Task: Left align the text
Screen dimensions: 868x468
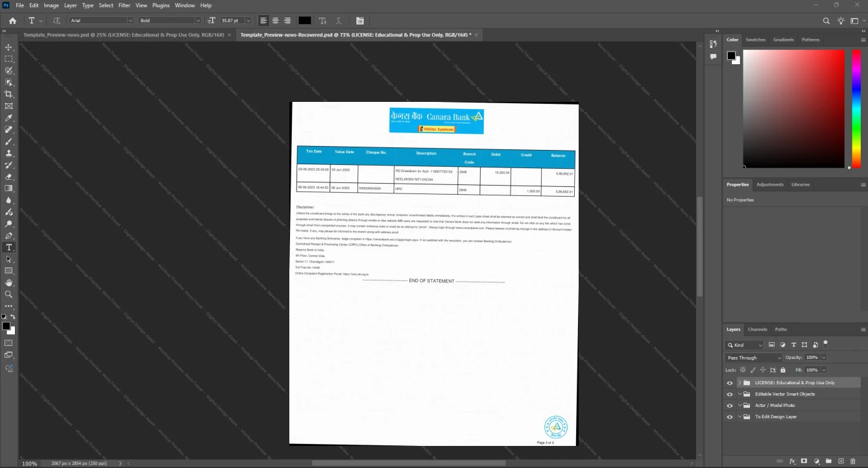Action: coord(263,21)
